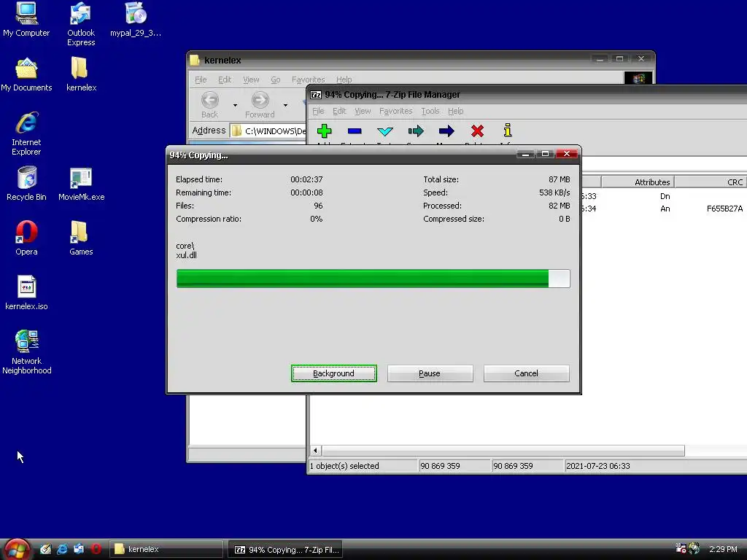The image size is (747, 560).
Task: Click Cancel button in copy dialog
Action: (526, 373)
